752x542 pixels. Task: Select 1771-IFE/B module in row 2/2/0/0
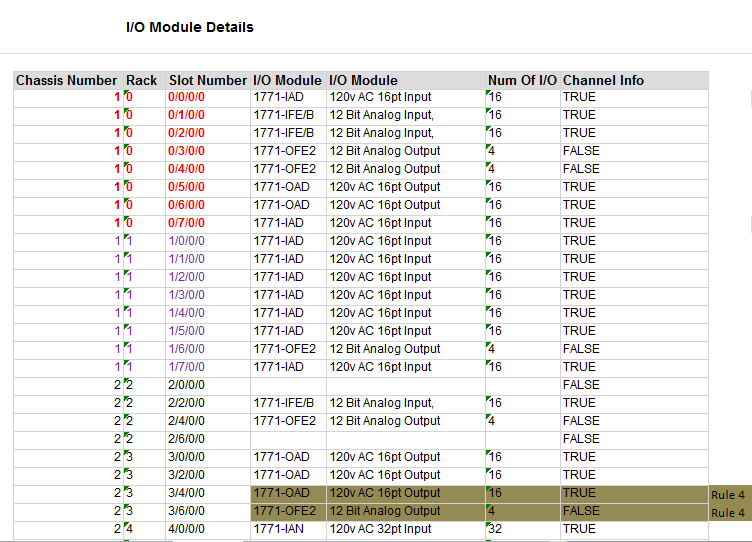coord(288,403)
